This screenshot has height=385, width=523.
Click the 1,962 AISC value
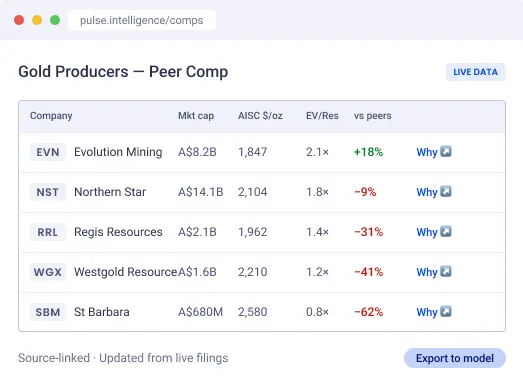[x=252, y=232]
